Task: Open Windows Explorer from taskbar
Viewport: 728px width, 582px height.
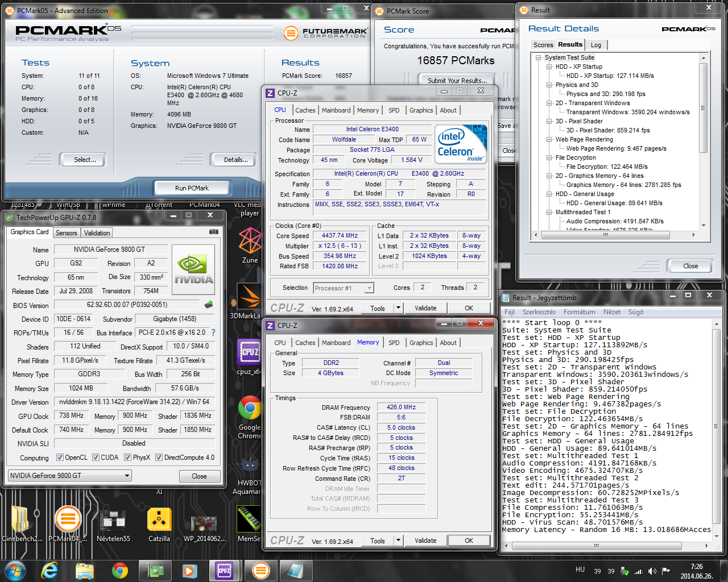Action: pos(85,571)
